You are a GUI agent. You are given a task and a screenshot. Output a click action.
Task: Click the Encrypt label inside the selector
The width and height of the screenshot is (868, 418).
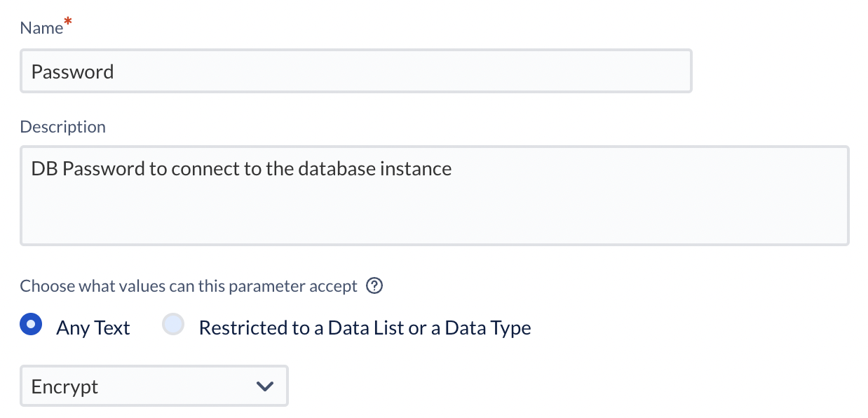[x=64, y=386]
